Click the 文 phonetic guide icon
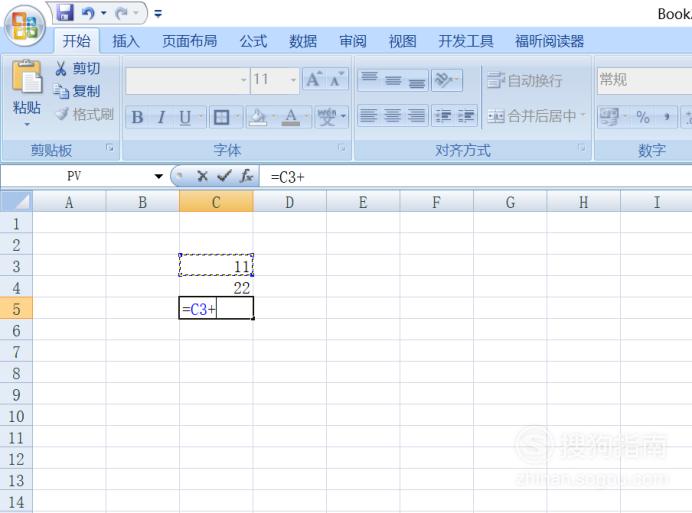 pyautogui.click(x=327, y=117)
